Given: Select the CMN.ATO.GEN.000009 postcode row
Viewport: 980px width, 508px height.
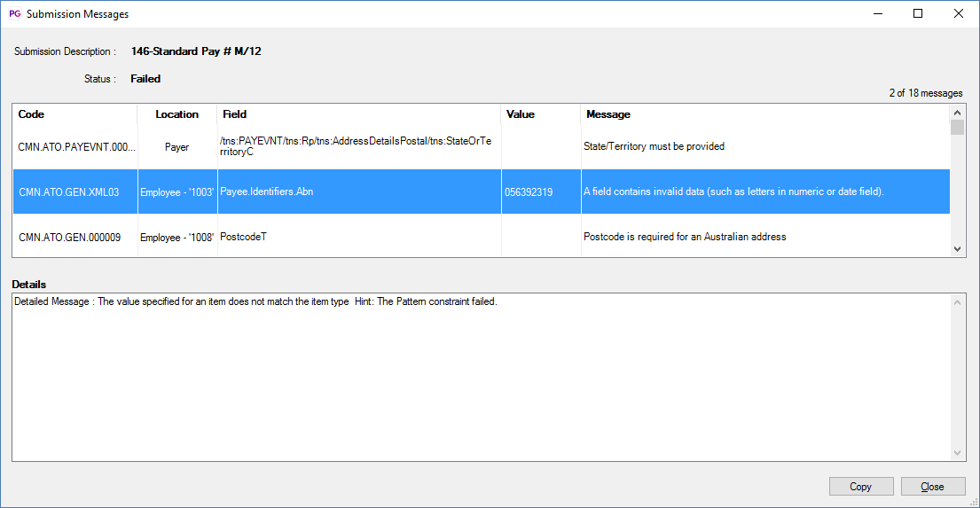Looking at the screenshot, I should point(482,237).
